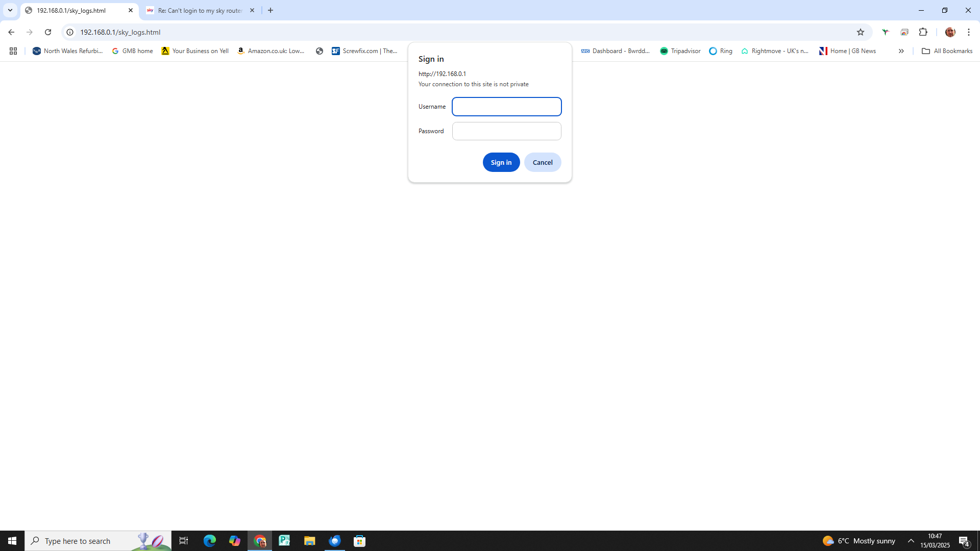Launch Thunderbird from the taskbar
The width and height of the screenshot is (980, 551).
click(x=335, y=540)
